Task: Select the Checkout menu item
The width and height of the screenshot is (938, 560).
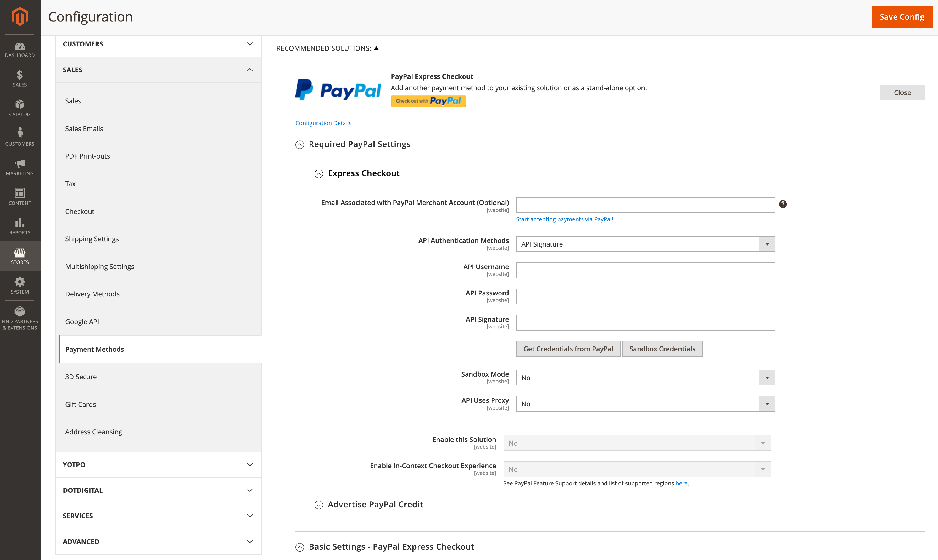Action: click(80, 211)
